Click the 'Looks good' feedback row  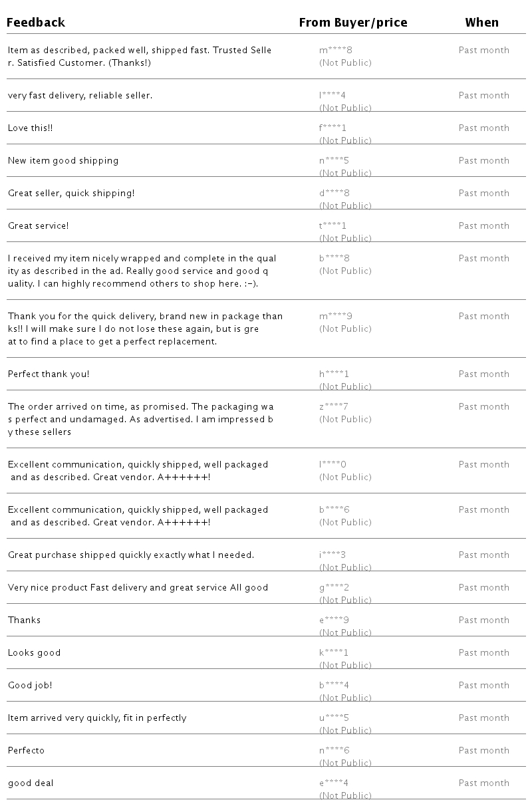click(x=266, y=652)
